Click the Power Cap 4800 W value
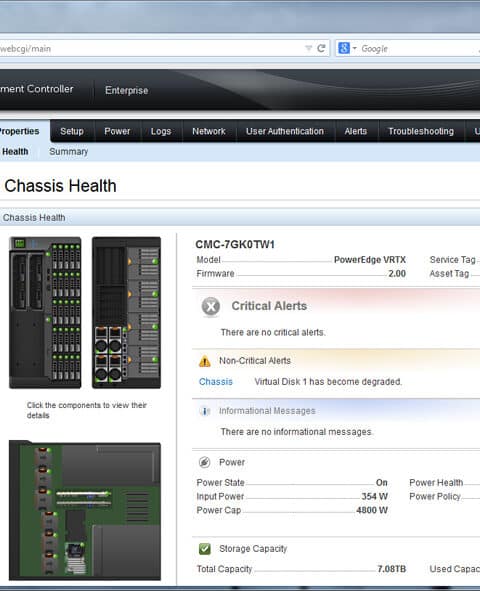The image size is (480, 591). point(372,510)
